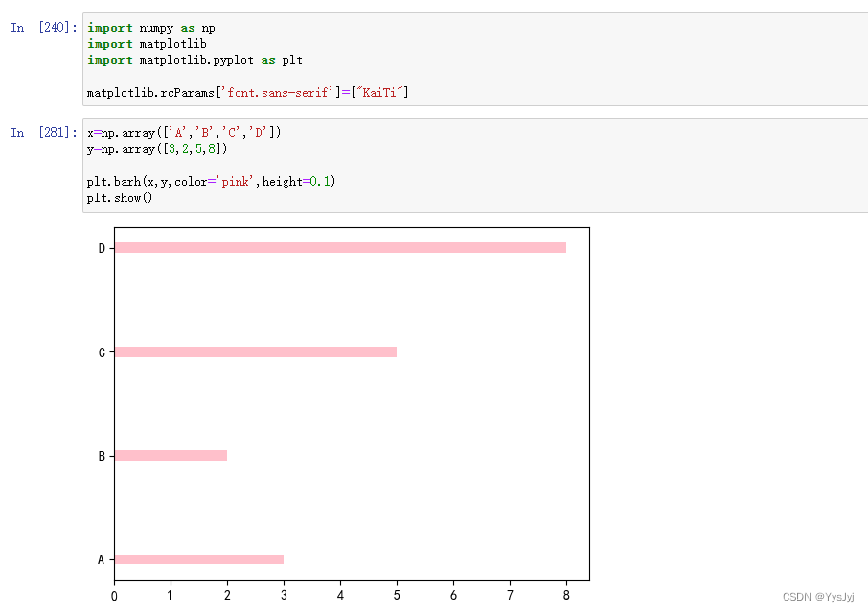
Task: Click the 'import matplotlib.pyplot as plt' line
Action: (x=194, y=59)
